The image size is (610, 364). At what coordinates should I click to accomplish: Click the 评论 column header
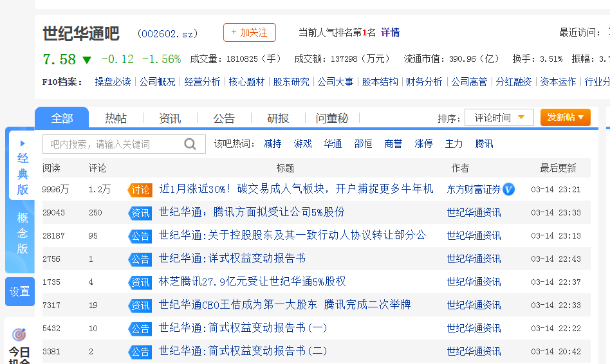pyautogui.click(x=97, y=168)
